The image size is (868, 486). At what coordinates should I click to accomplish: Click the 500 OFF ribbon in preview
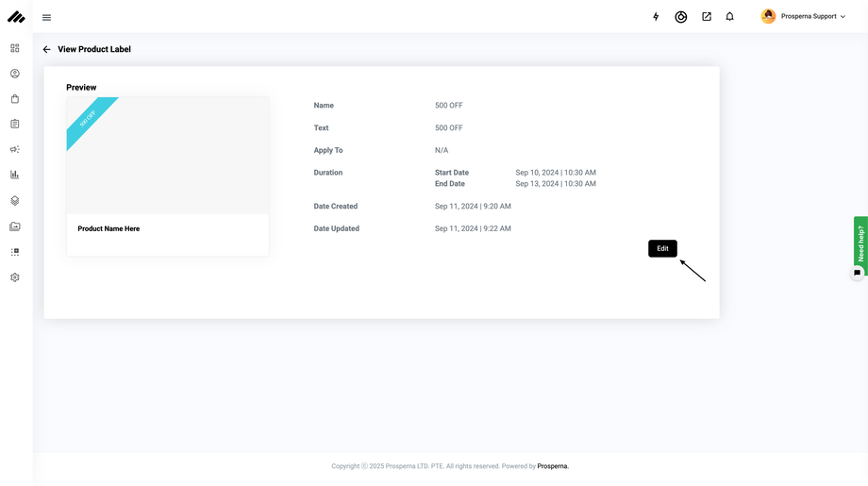(88, 120)
